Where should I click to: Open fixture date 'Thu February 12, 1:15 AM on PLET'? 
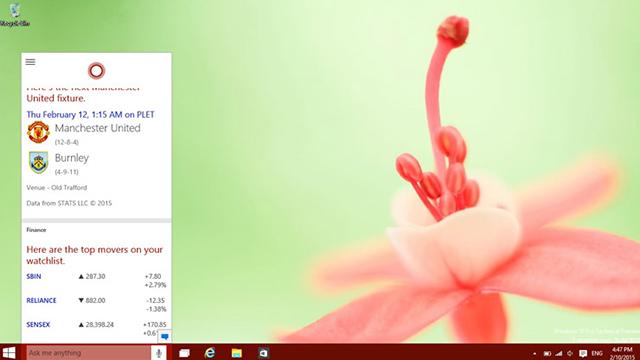point(91,115)
